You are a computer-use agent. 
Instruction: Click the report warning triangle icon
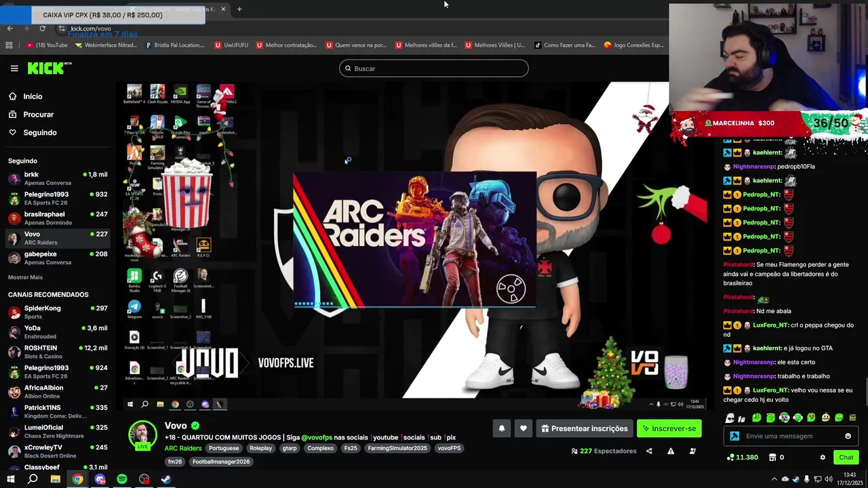coord(671,451)
